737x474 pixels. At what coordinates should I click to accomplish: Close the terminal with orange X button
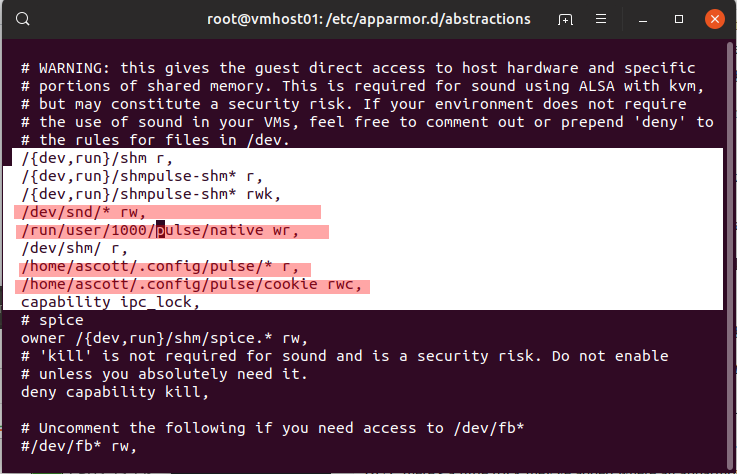[714, 19]
